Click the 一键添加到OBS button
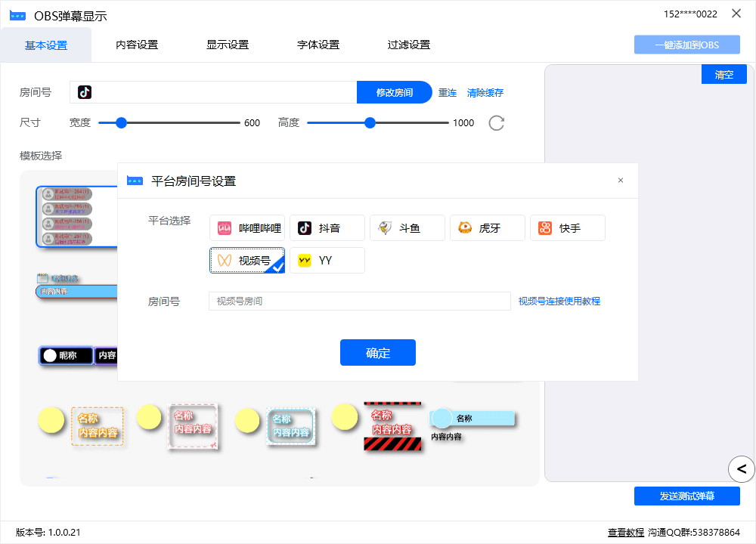Viewport: 756px width, 544px height. coord(686,45)
